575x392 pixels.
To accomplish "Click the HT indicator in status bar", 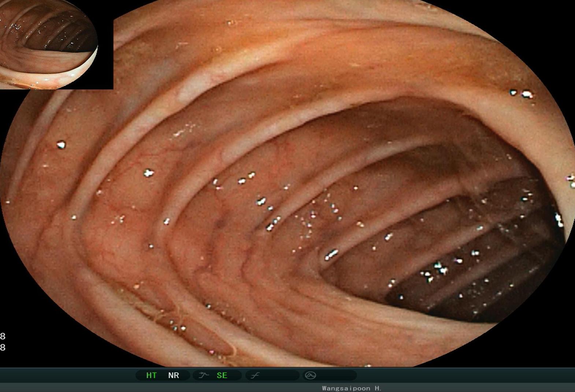I will point(151,376).
